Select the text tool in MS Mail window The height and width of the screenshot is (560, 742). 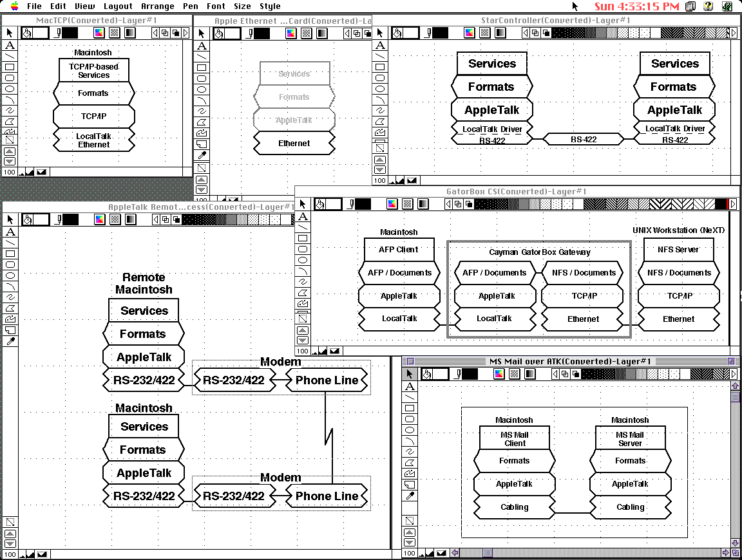tap(410, 386)
